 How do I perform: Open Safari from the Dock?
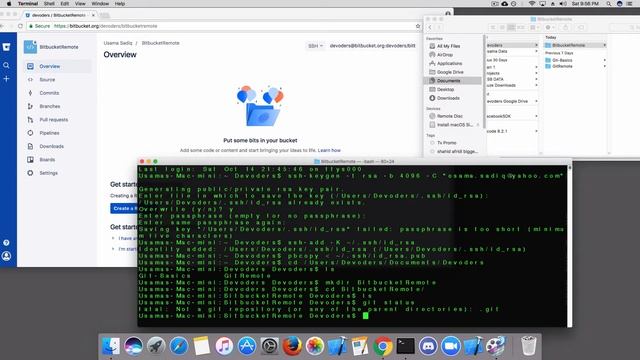[x=179, y=346]
